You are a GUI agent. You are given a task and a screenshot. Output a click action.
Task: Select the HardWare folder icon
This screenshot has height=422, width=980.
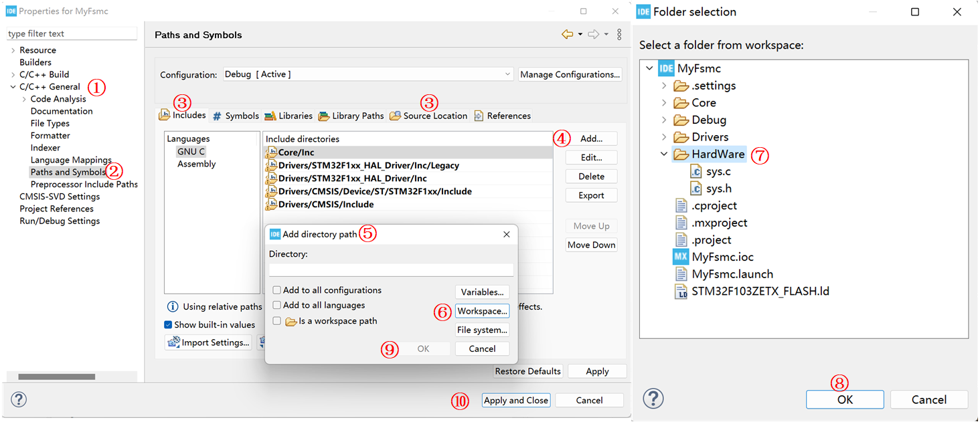[x=681, y=154]
